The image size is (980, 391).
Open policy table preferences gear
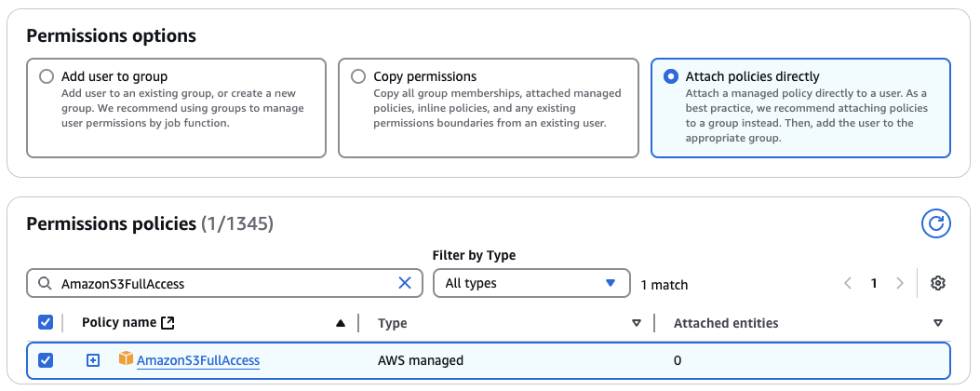[938, 283]
